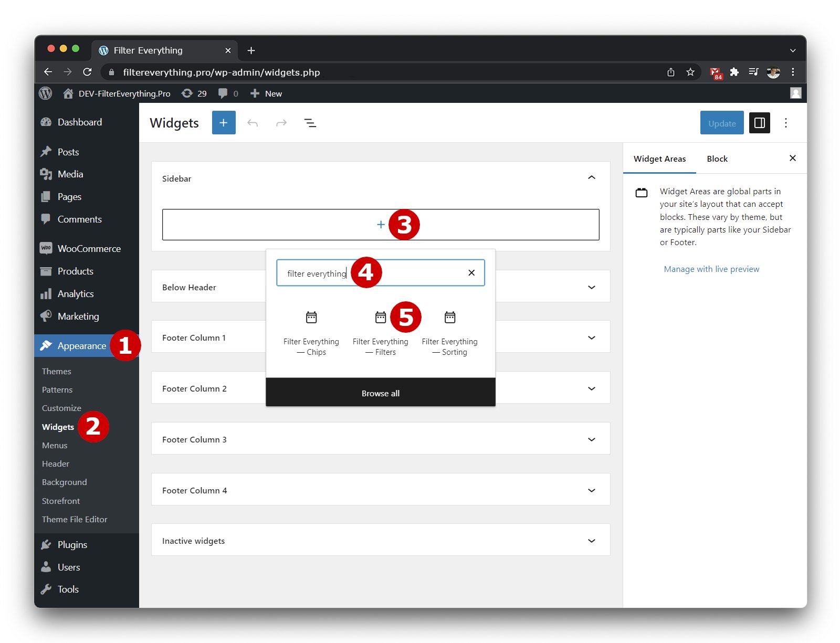Screen dimensions: 840x643
Task: Open the document list view icon
Action: click(x=310, y=123)
